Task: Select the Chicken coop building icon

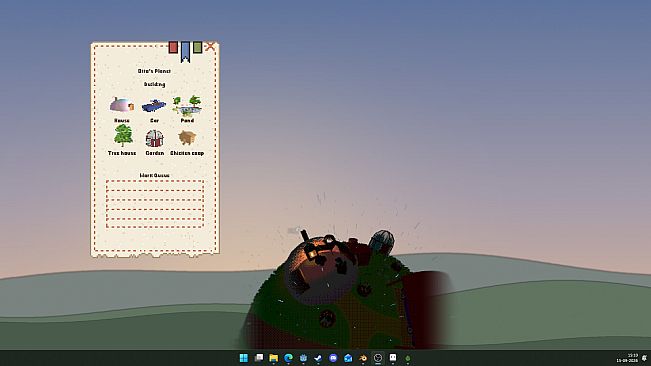Action: (x=187, y=138)
